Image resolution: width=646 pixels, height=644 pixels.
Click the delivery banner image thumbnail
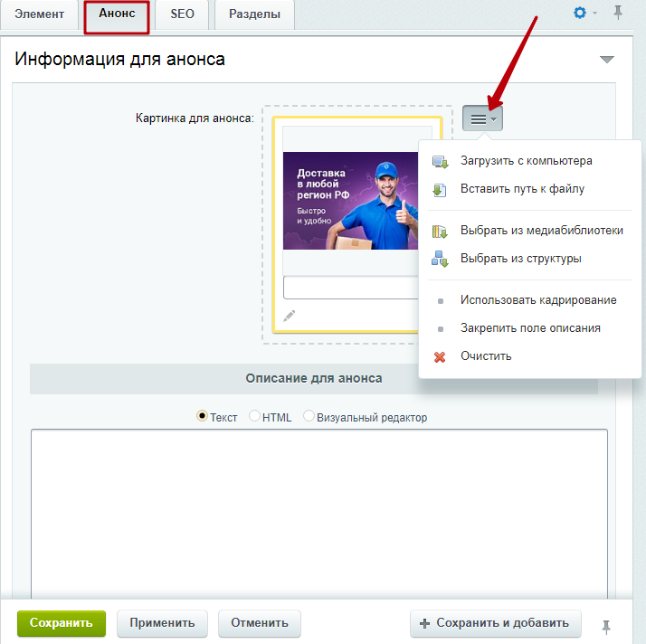point(351,201)
